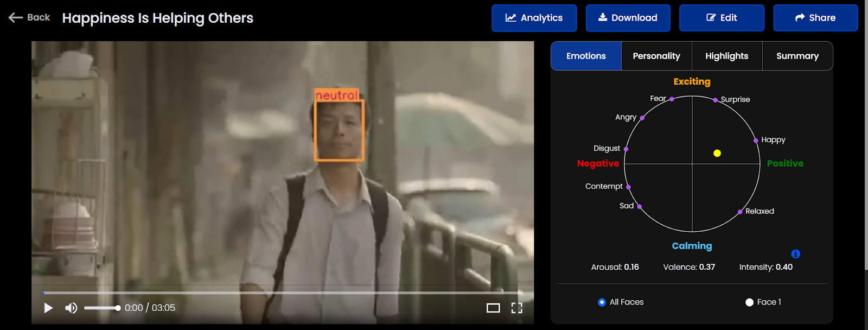Click the title 'Happiness Is Helping Others'
Image resolution: width=868 pixels, height=330 pixels.
(x=158, y=18)
